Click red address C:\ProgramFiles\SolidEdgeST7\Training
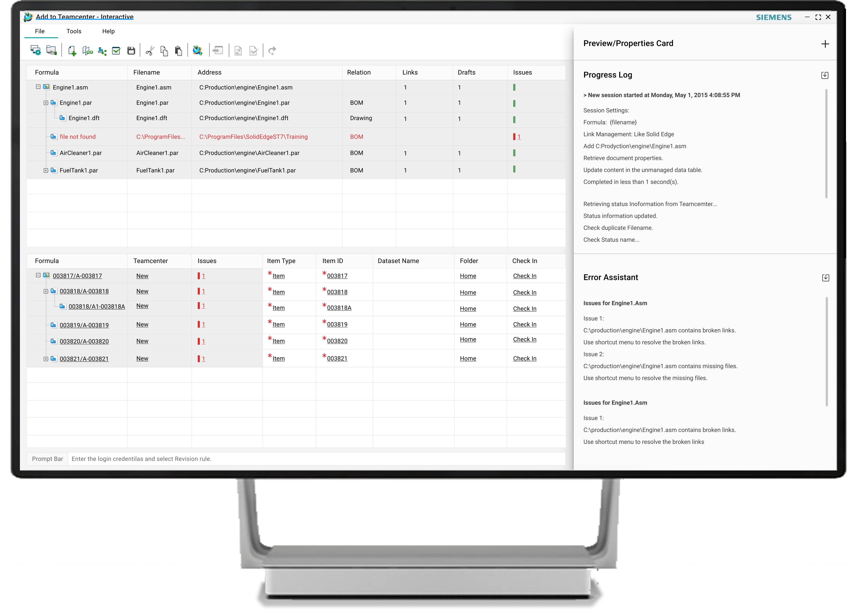Viewport: 861px width, 616px height. pos(253,137)
